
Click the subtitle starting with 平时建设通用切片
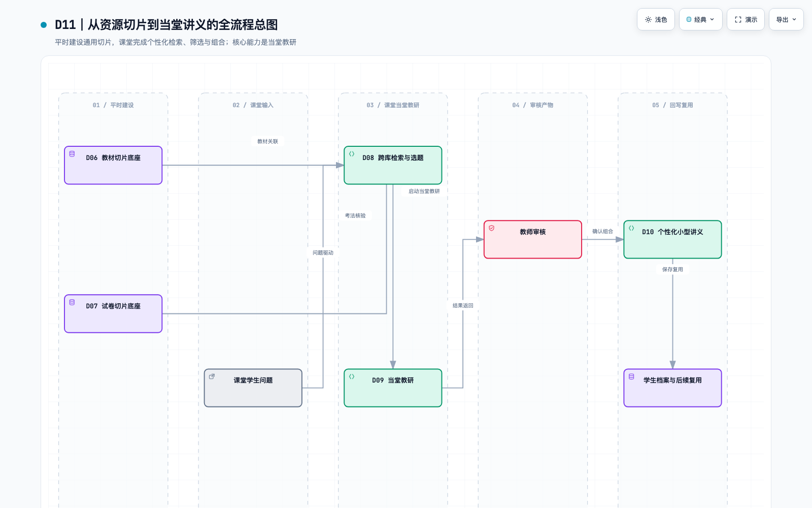coord(176,42)
